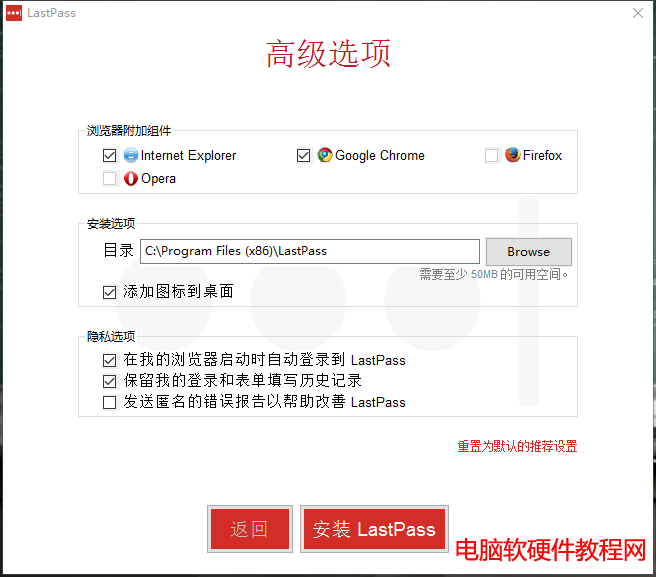656x577 pixels.
Task: Click the 目录 install path input field
Action: 310,251
